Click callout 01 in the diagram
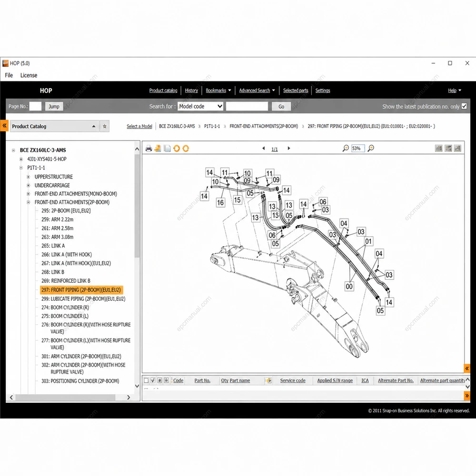This screenshot has width=476, height=476. pos(368,241)
